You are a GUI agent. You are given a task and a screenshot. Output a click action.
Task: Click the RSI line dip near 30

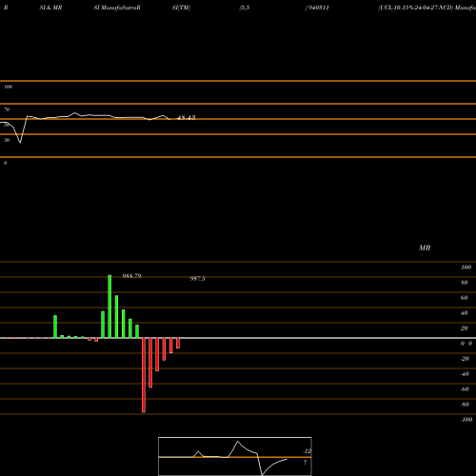20,142
